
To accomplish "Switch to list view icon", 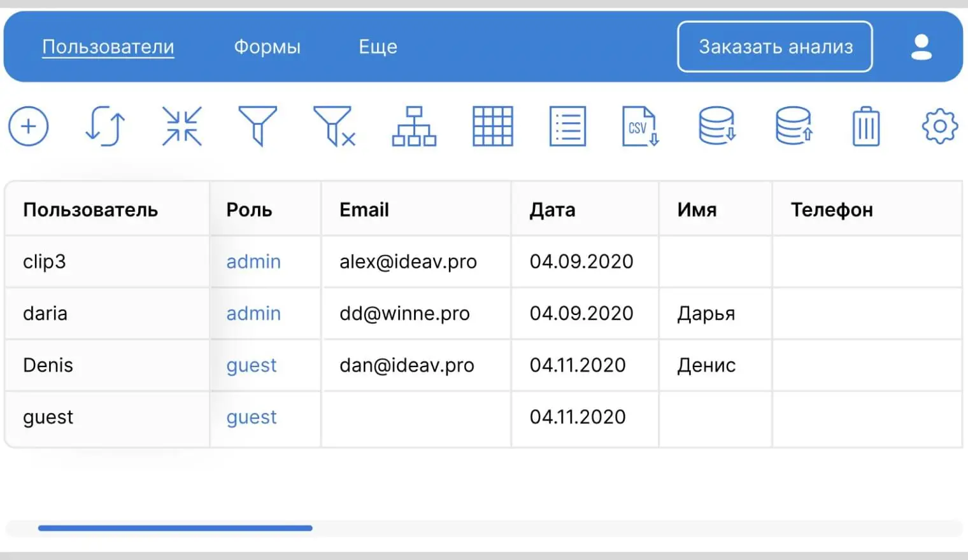I will pos(567,126).
